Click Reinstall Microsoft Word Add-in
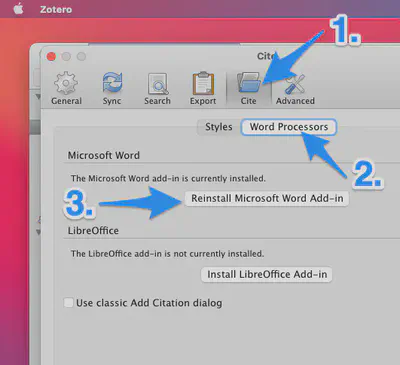The height and width of the screenshot is (365, 400). click(x=267, y=198)
